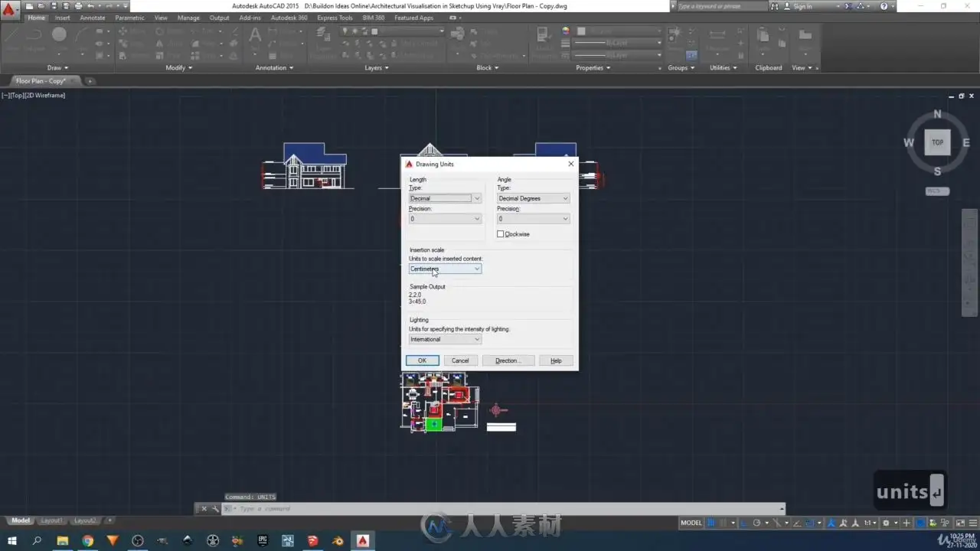Enable the Clockwise checkbox
The height and width of the screenshot is (551, 980).
pos(501,234)
